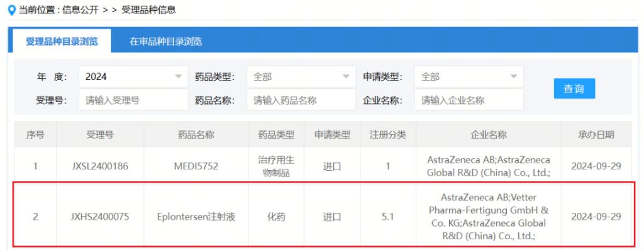Click 进口 in the MEDI5752 row

point(332,166)
